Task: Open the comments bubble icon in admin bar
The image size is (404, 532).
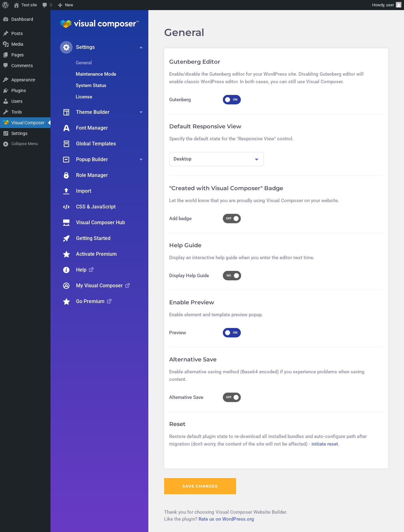Action: pos(45,5)
